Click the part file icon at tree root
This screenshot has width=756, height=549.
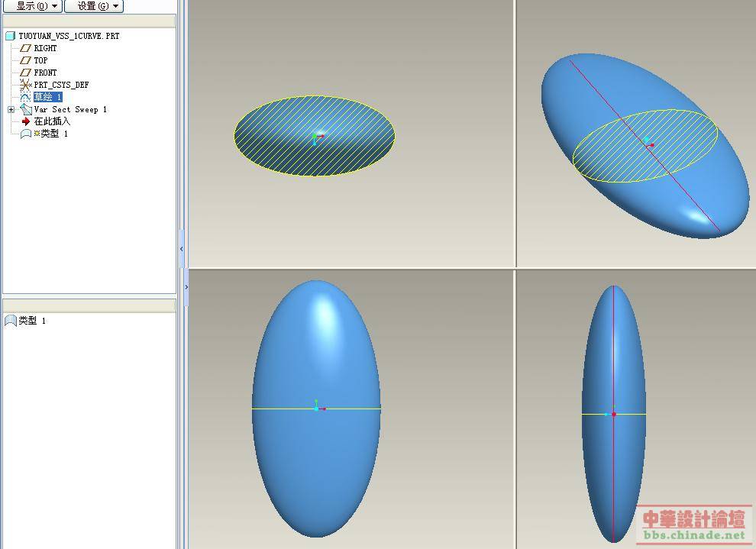tap(10, 36)
